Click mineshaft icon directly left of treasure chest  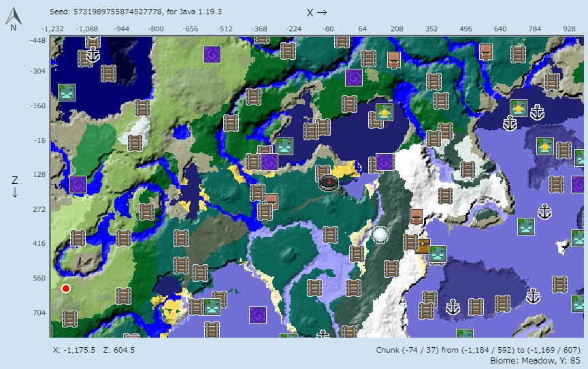[410, 242]
